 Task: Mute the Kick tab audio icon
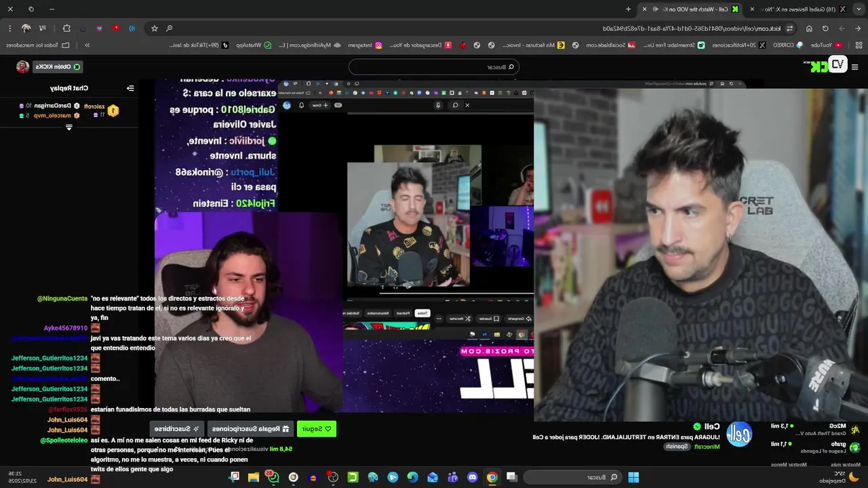point(654,9)
